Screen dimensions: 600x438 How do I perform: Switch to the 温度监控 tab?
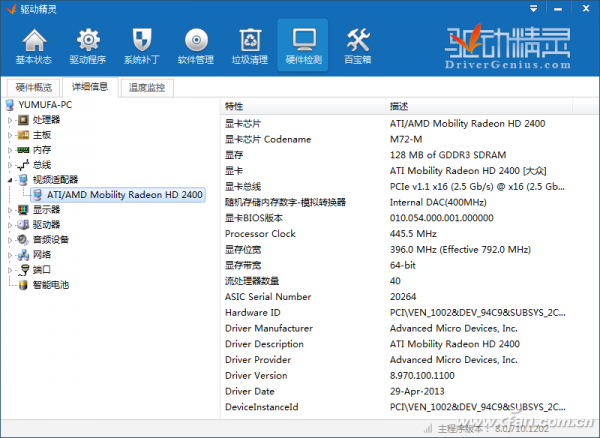(147, 88)
